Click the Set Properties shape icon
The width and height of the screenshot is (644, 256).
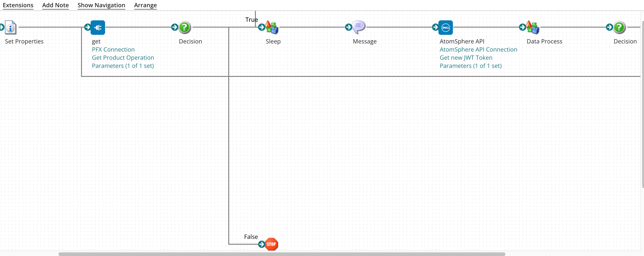click(11, 27)
